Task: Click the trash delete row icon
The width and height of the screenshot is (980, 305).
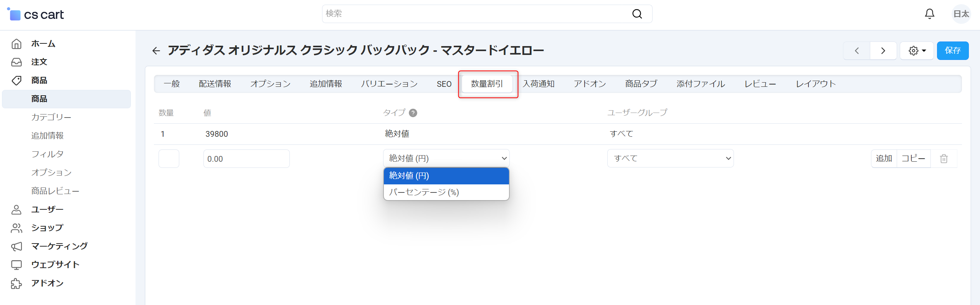Action: coord(944,159)
